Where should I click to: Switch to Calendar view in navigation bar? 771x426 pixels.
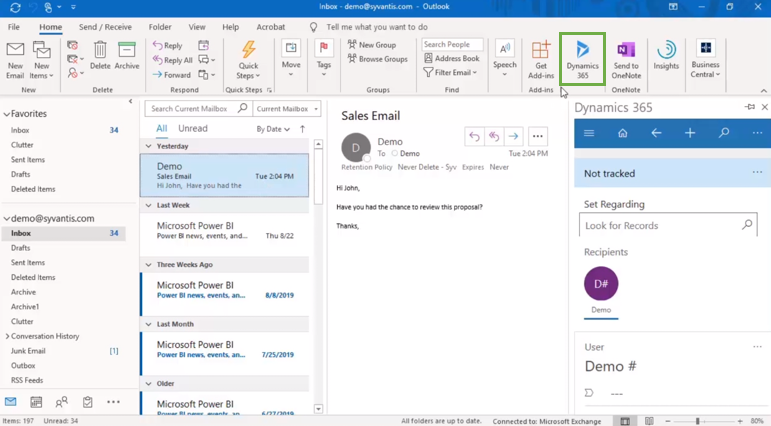tap(36, 402)
